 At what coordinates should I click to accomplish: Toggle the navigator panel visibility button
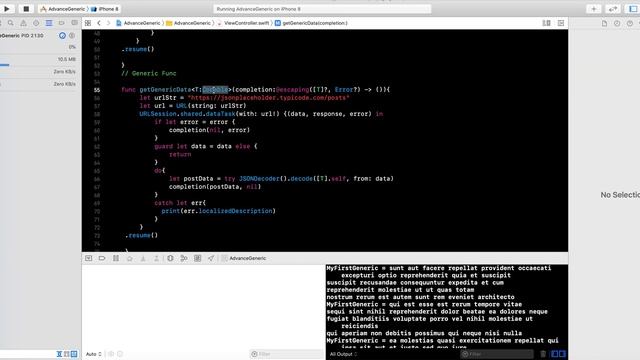pos(633,9)
